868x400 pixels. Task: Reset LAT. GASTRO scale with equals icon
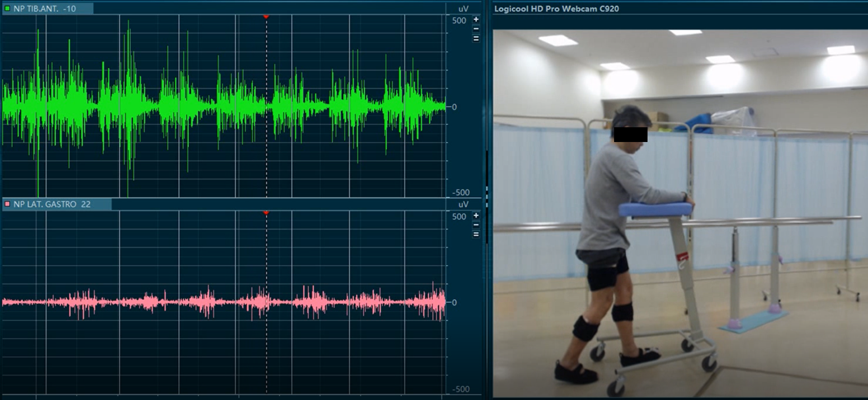(476, 234)
